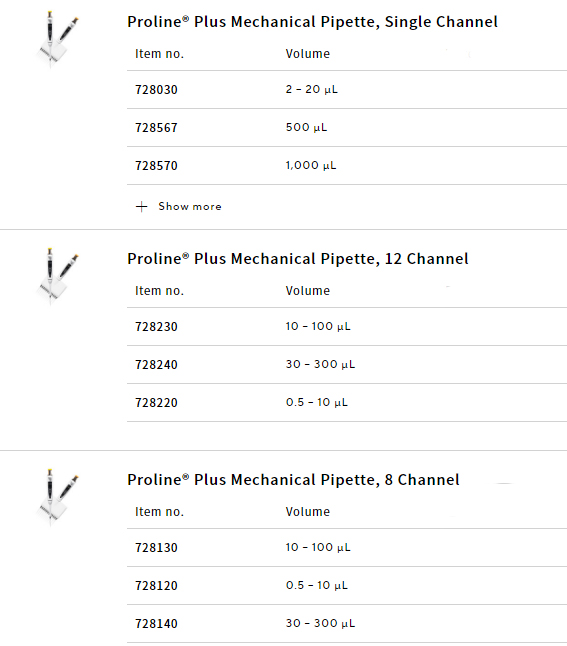Screen dimensions: 567x646
Task: Click the Single Channel pipette thumbnail image
Action: coord(57,40)
